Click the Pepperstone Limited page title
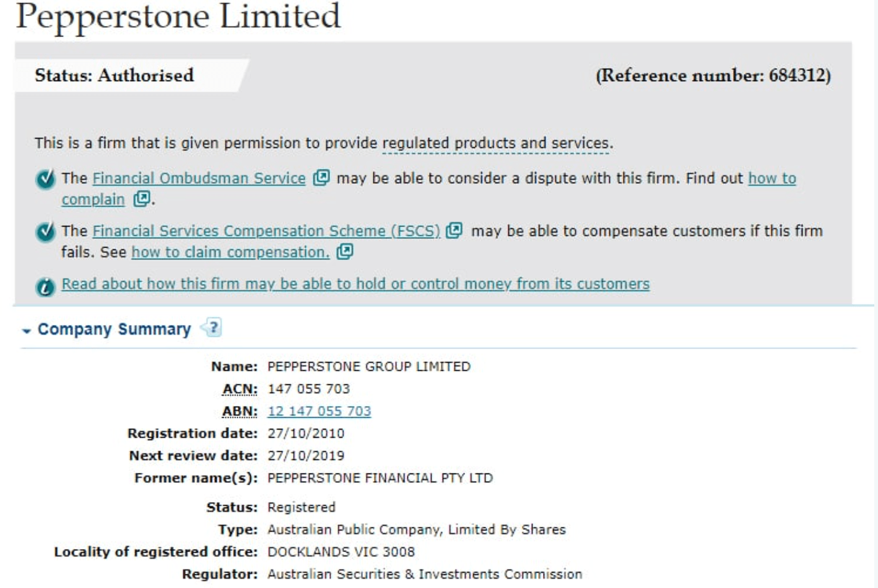This screenshot has height=588, width=878. 178,16
